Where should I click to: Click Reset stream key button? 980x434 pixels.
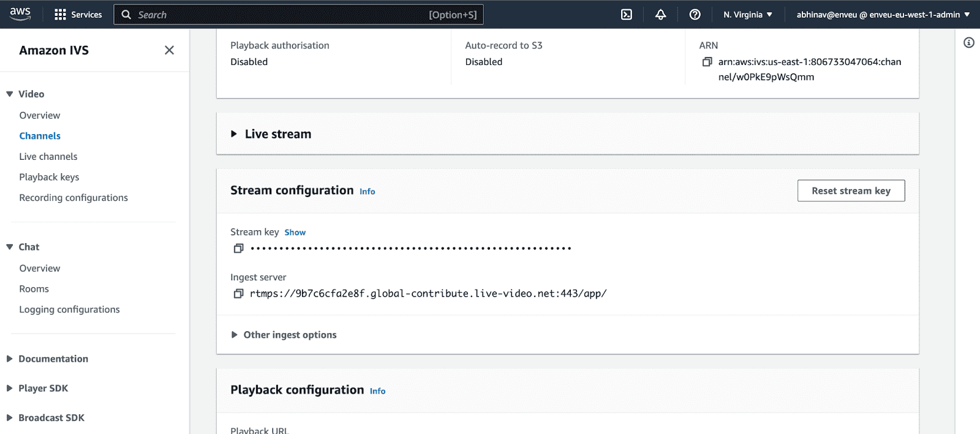click(x=851, y=190)
